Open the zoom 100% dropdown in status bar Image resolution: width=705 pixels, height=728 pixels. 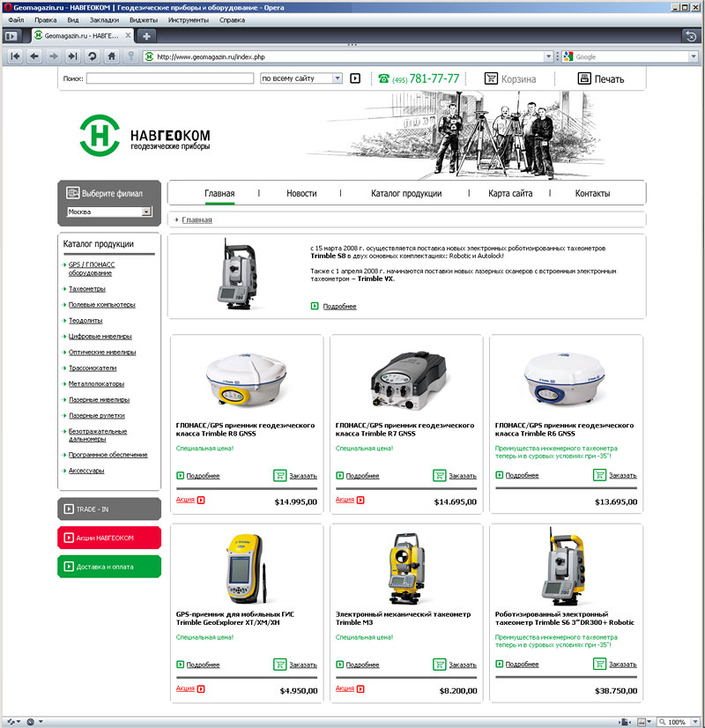coord(694,722)
